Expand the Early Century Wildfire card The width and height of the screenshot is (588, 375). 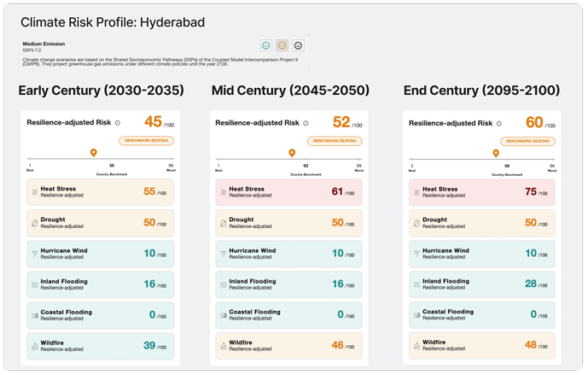100,346
